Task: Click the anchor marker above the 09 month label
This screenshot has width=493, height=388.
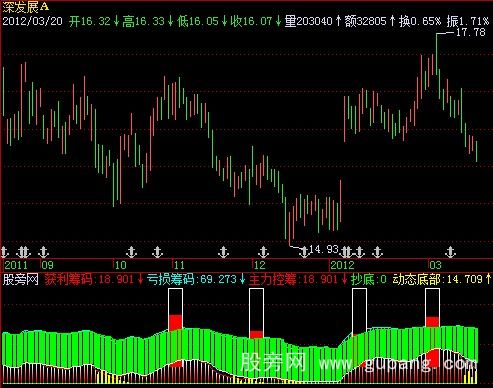Action: [44, 252]
